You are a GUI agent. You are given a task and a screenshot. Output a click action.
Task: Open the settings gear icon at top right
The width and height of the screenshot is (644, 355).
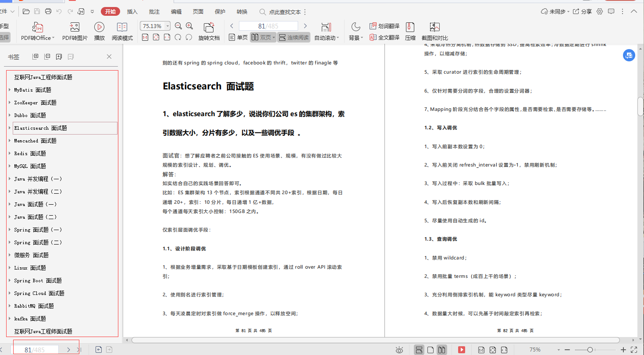click(x=600, y=11)
